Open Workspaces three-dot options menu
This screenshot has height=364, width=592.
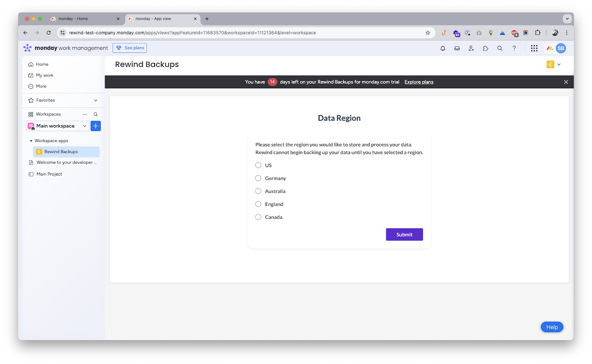85,115
